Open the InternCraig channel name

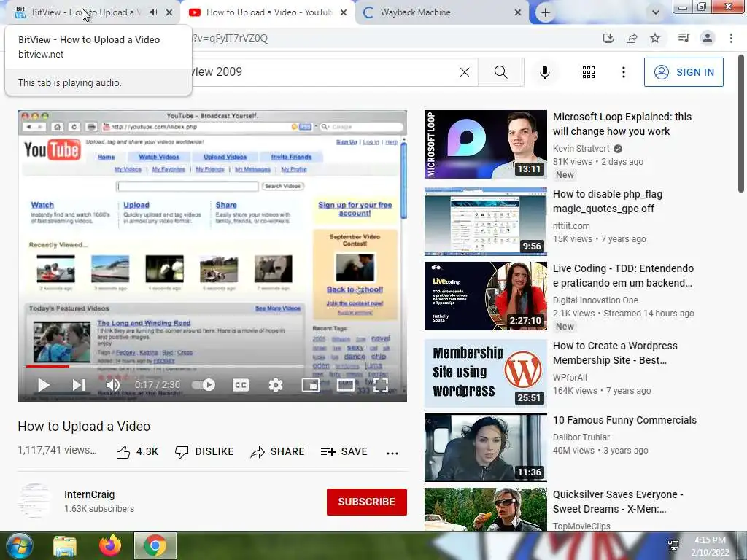point(90,494)
